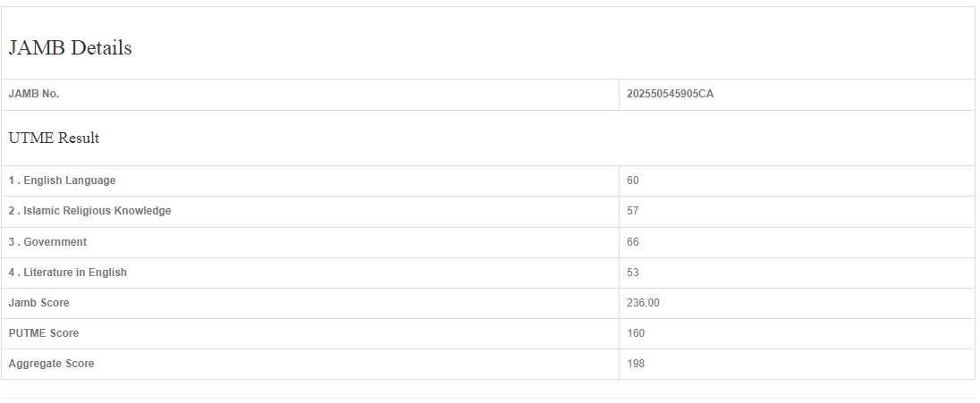This screenshot has width=980, height=403.
Task: Click the UTME Result heading
Action: pyautogui.click(x=54, y=139)
